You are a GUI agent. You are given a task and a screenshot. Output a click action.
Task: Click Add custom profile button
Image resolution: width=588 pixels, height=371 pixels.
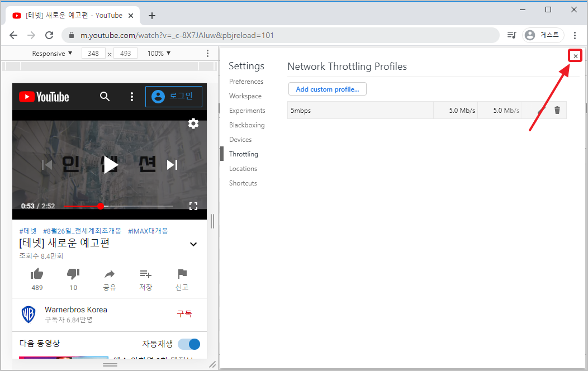point(328,89)
